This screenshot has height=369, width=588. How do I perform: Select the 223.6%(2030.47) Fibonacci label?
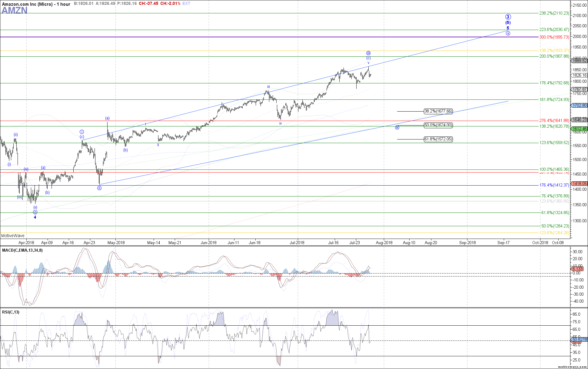[554, 30]
